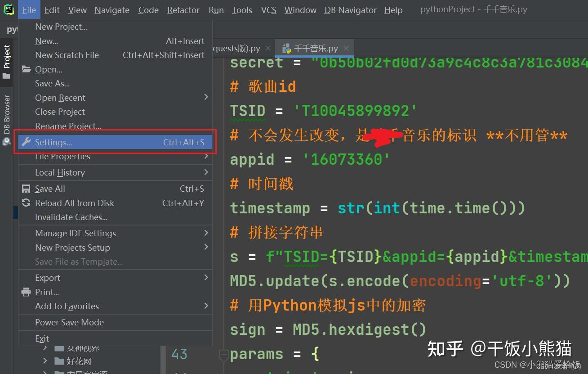
Task: Open the Window menu
Action: [x=300, y=10]
